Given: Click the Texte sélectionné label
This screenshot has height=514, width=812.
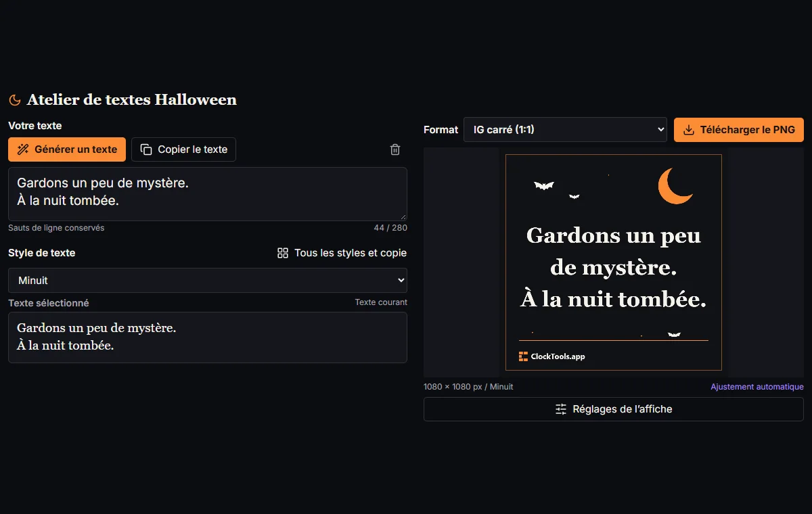Looking at the screenshot, I should [x=49, y=303].
